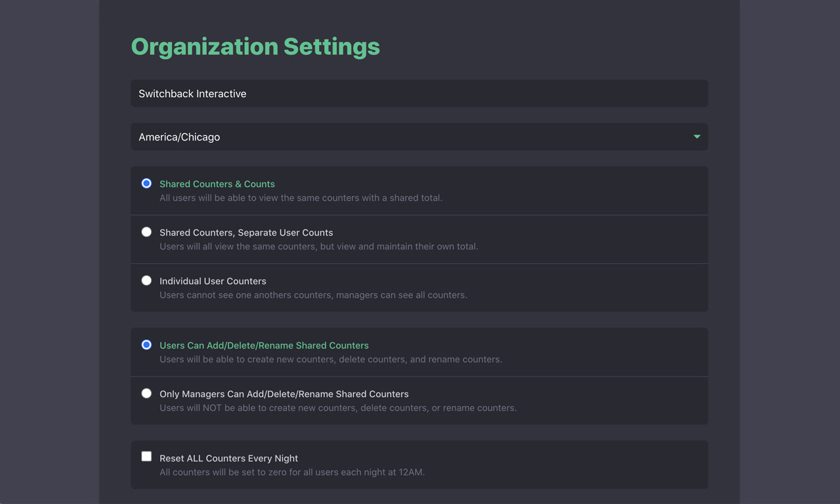Click the 'Shared Counters & Counts' label
The image size is (840, 504).
(x=217, y=184)
